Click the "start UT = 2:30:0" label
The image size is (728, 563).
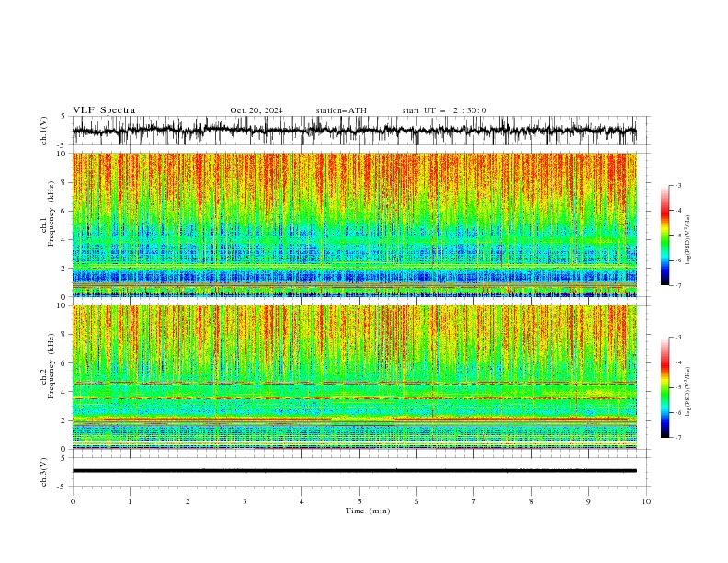coord(444,110)
